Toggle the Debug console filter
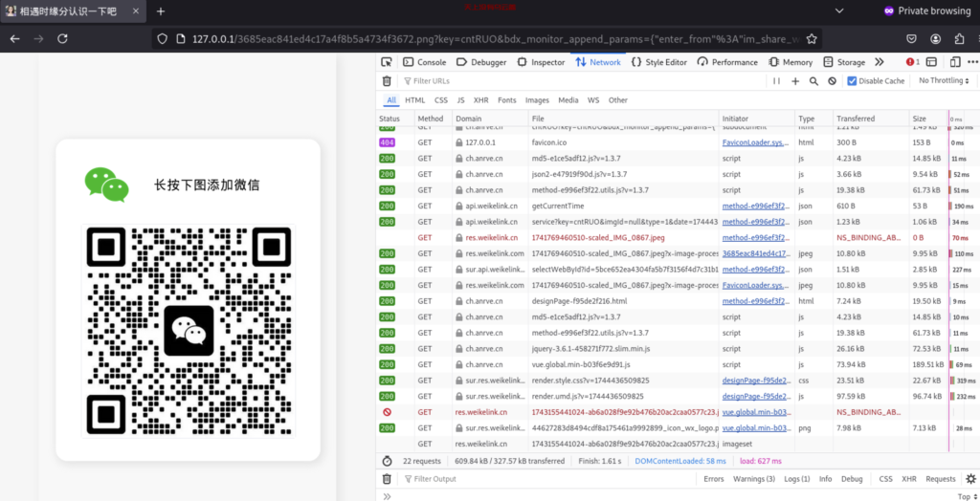980x501 pixels. pos(851,478)
